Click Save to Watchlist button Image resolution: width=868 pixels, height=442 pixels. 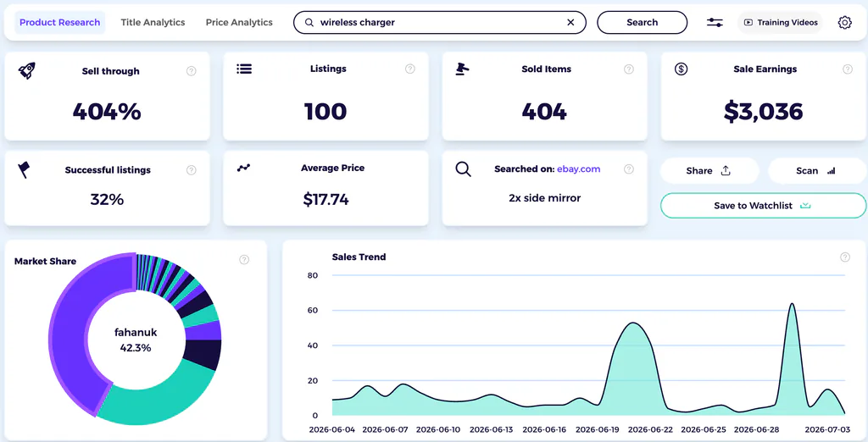pyautogui.click(x=763, y=206)
